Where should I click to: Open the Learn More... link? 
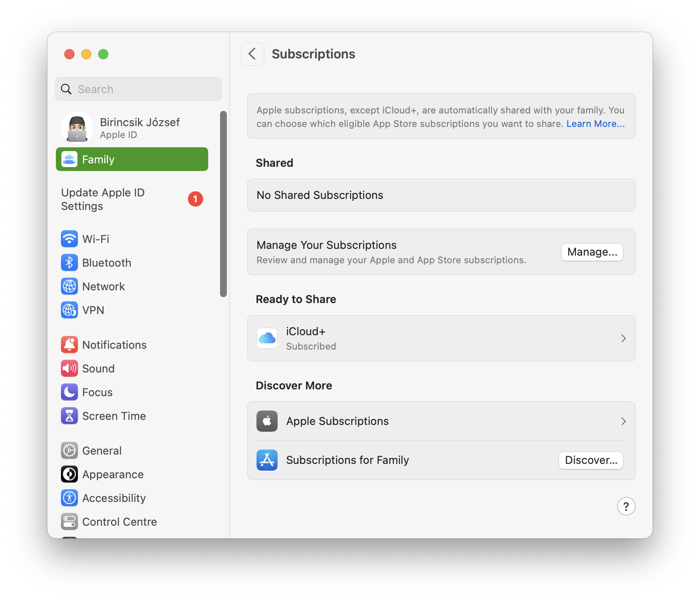click(595, 124)
